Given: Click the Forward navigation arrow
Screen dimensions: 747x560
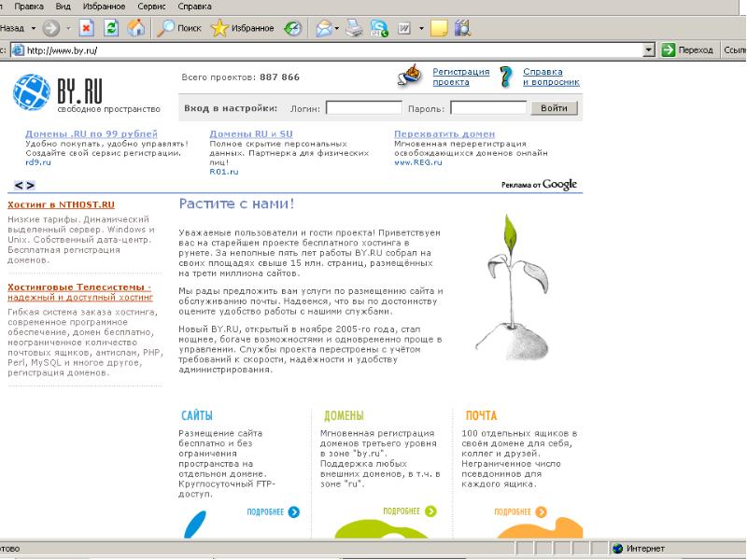Looking at the screenshot, I should coord(49,28).
